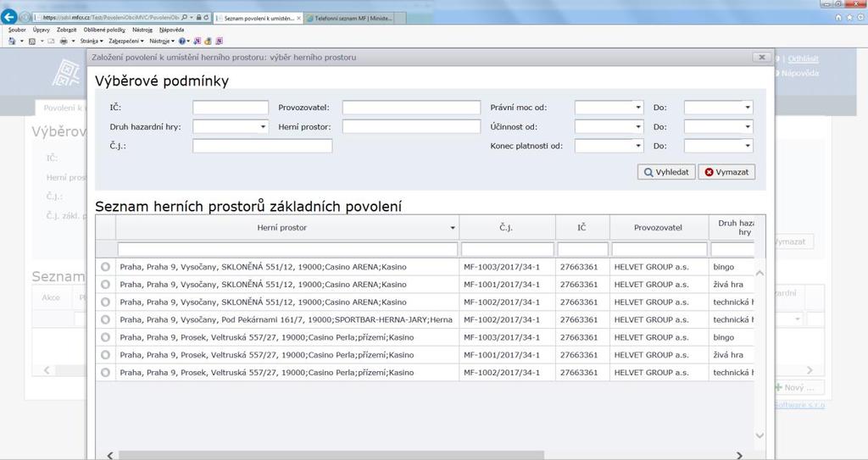The image size is (868, 460).
Task: Click the Provozovatel column header
Action: coord(658,228)
